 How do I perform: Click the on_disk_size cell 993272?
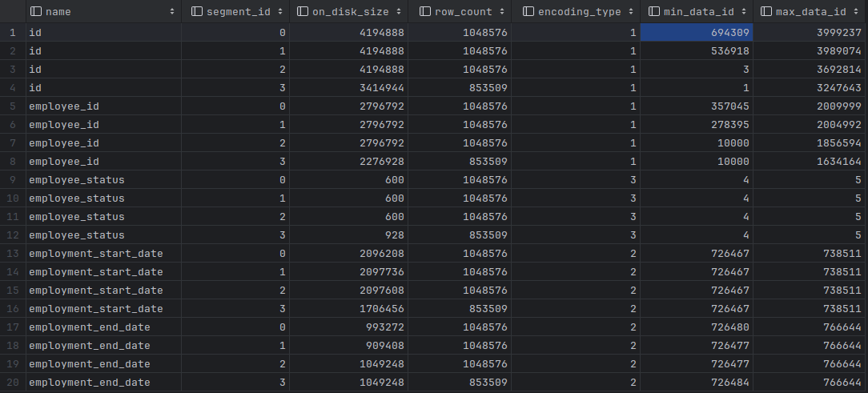(x=348, y=327)
